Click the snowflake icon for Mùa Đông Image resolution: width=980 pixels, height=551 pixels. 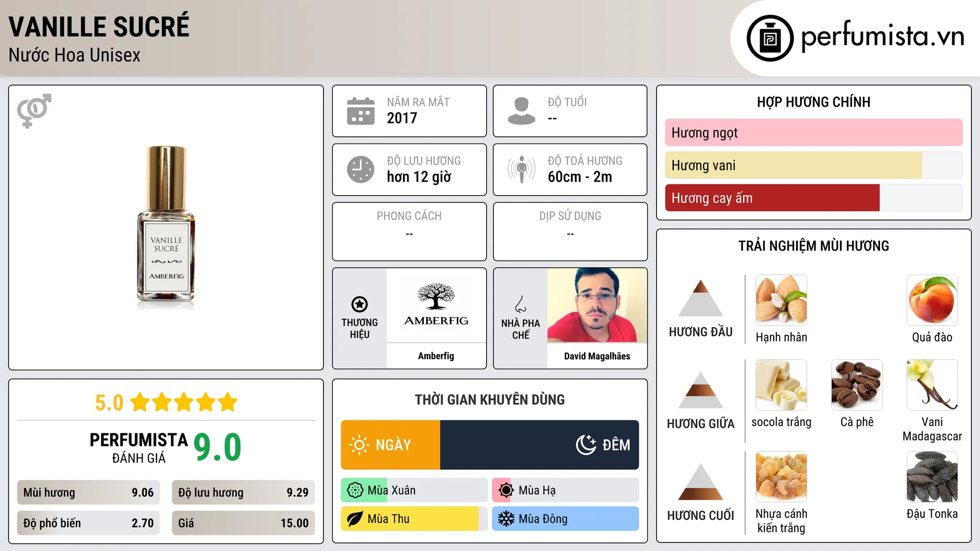click(506, 519)
